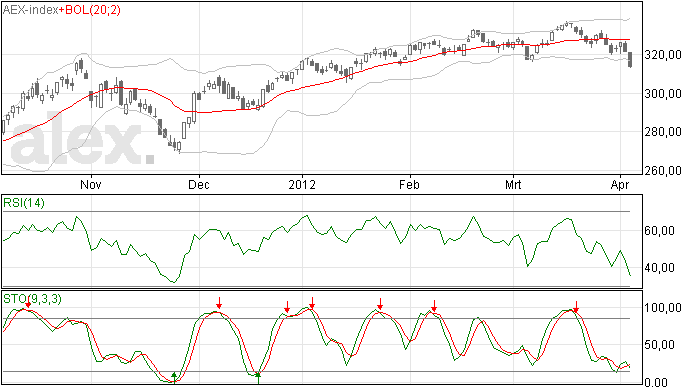The width and height of the screenshot is (690, 387).
Task: Select the 100,00 value on stochastic axis
Action: [663, 307]
